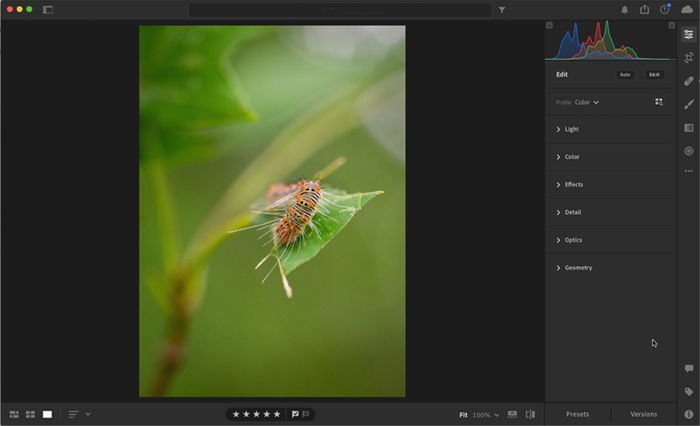Convert photo with B&W button
Image resolution: width=700 pixels, height=426 pixels.
click(x=654, y=75)
